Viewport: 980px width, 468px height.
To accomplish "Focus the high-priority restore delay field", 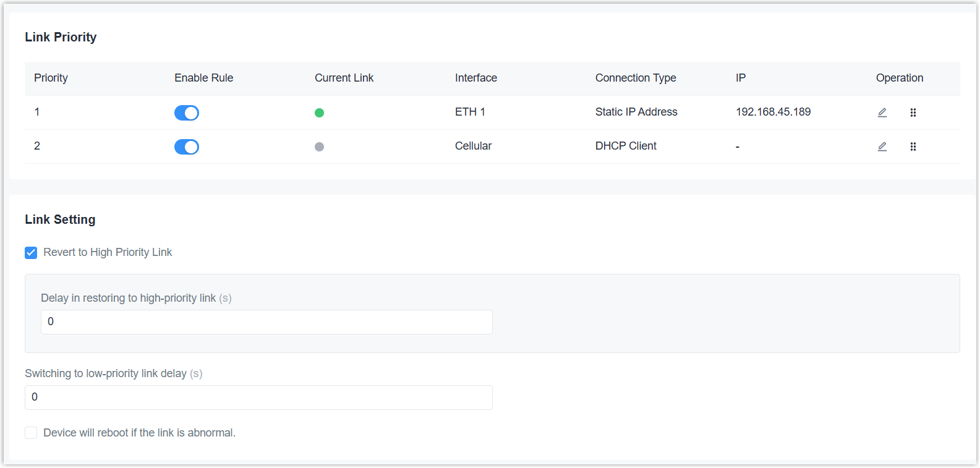I will coord(266,322).
